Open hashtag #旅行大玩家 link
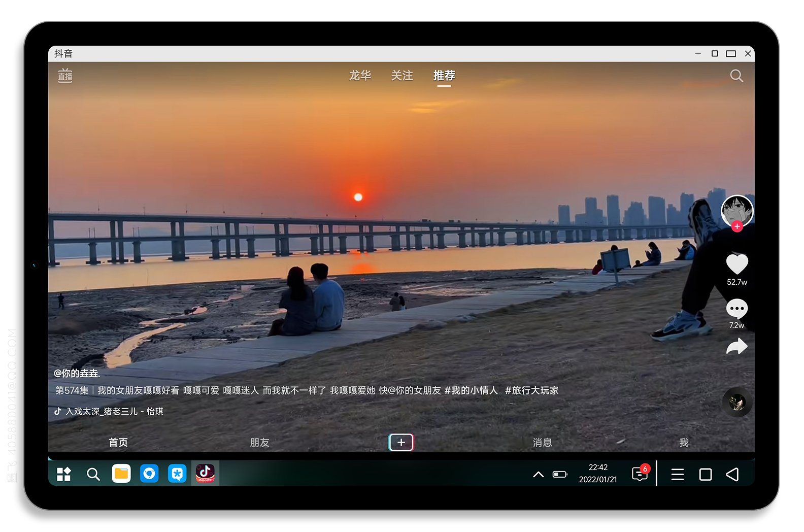This screenshot has height=532, width=804. click(x=531, y=390)
